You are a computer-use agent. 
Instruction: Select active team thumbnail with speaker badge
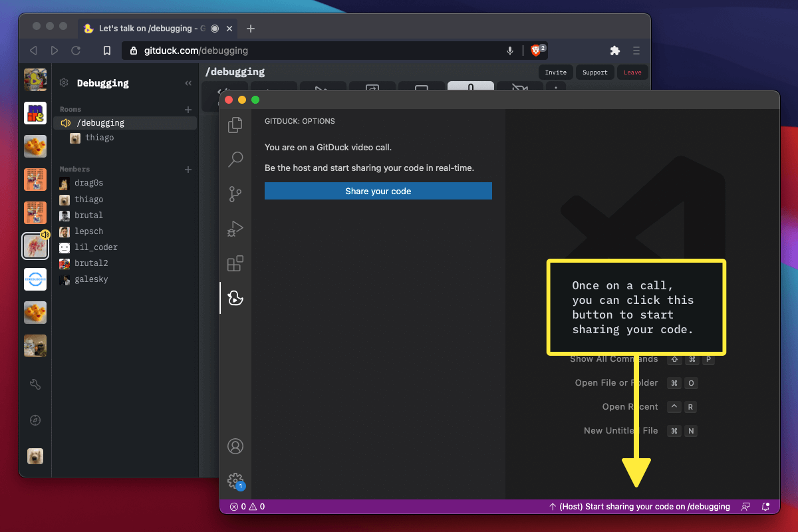(35, 246)
